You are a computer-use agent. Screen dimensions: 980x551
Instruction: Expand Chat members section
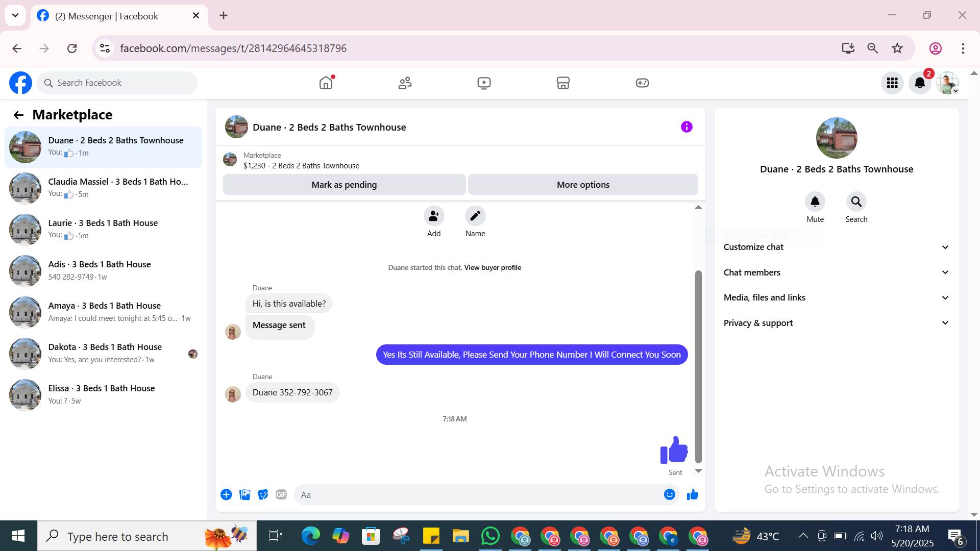pos(836,272)
